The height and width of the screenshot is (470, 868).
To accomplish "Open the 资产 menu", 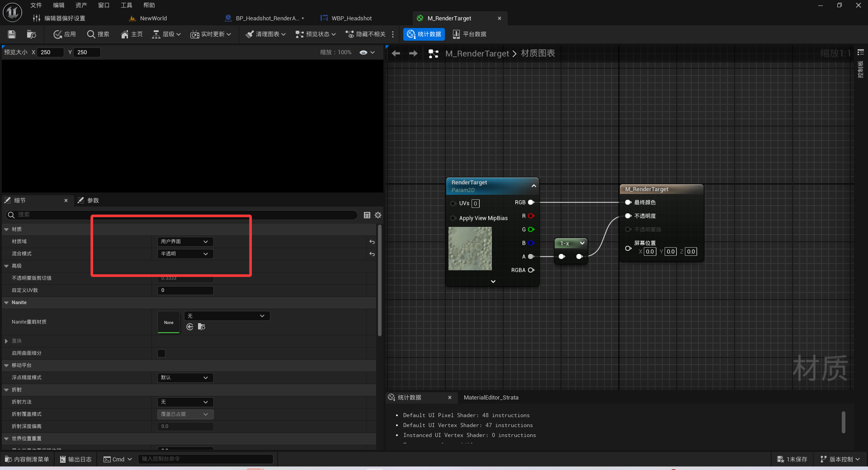I will [81, 5].
